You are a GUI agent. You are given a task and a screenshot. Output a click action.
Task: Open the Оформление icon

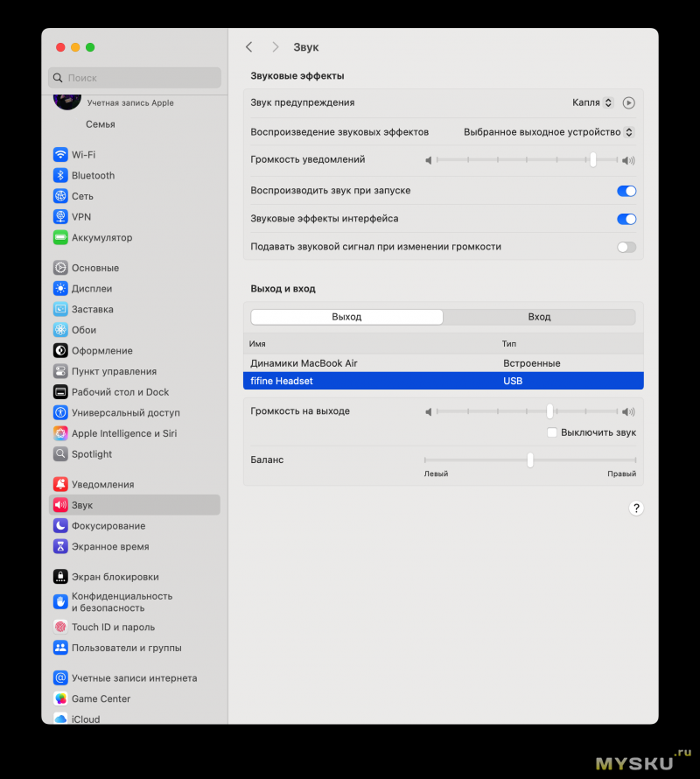point(60,351)
